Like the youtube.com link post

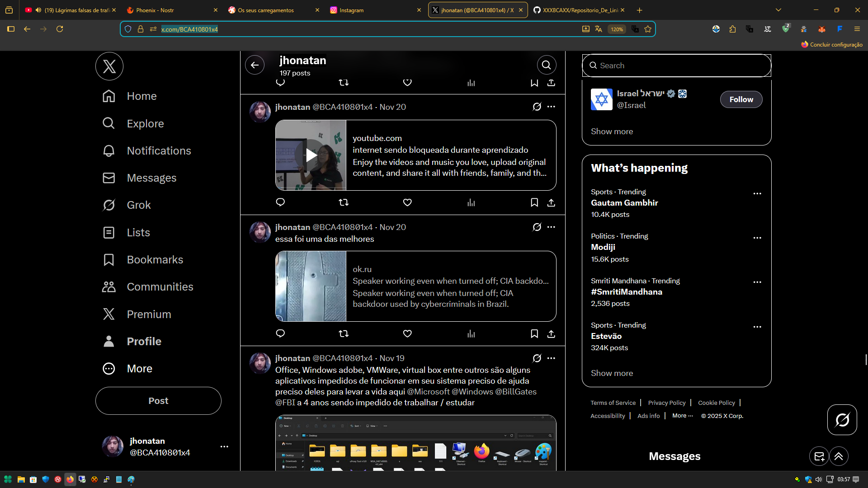click(407, 202)
